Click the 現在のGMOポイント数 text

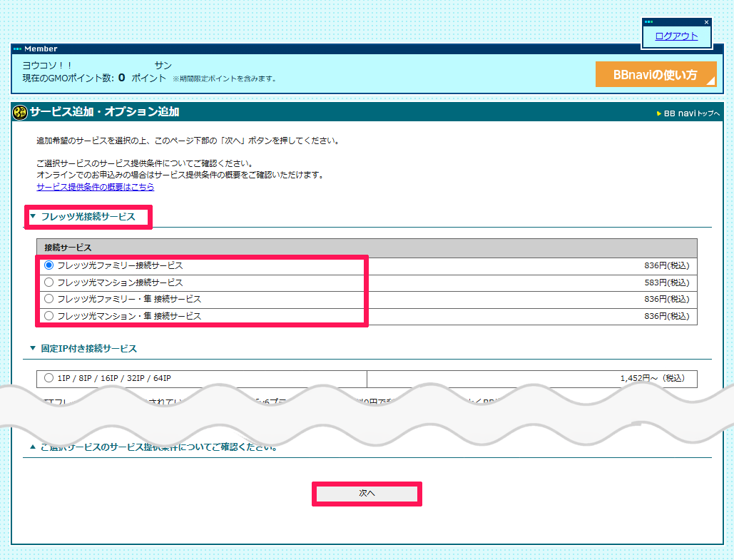coord(68,78)
